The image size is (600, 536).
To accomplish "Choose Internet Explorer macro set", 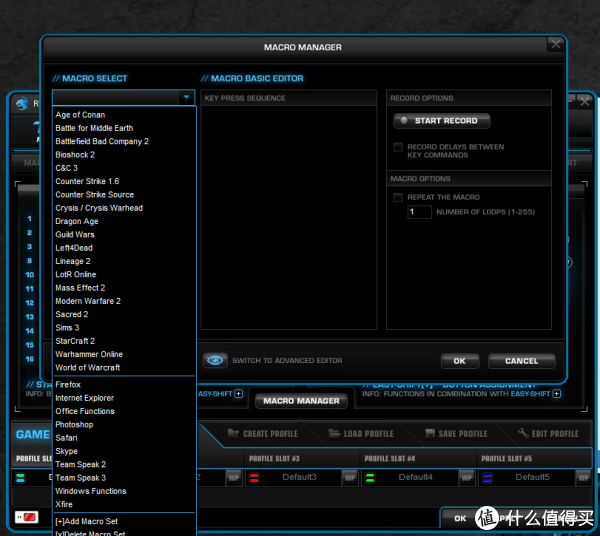I will 85,398.
